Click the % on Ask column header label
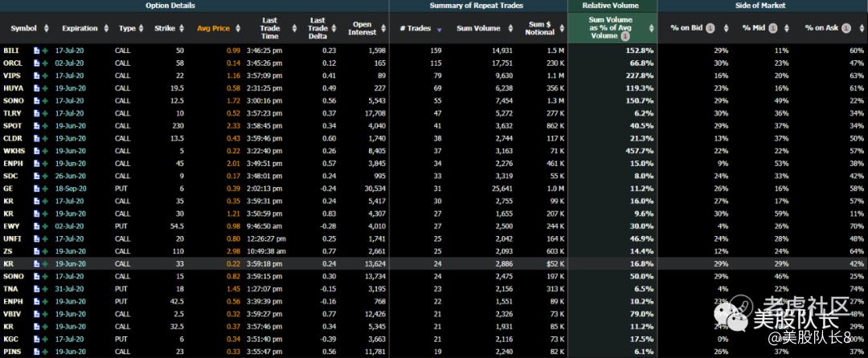868x358 pixels. click(822, 28)
